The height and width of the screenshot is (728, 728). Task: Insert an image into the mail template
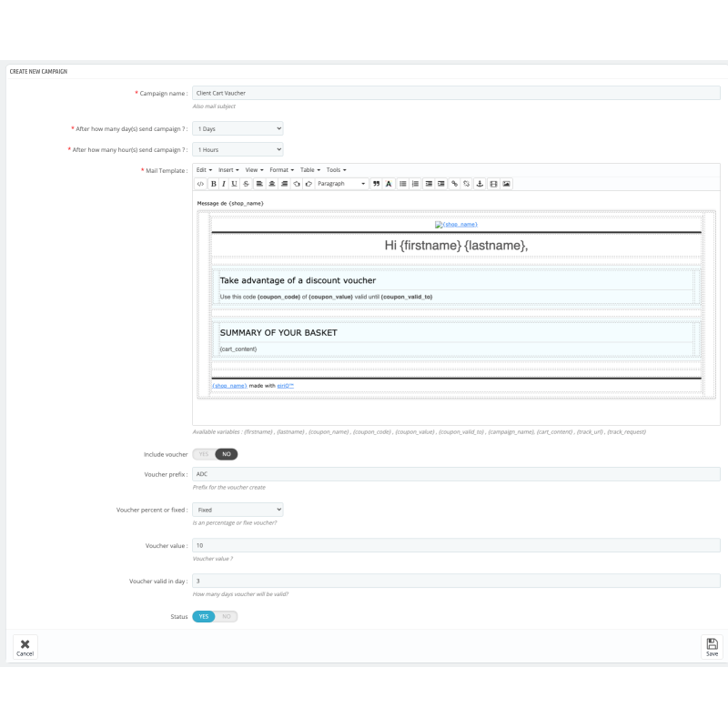[x=507, y=184]
